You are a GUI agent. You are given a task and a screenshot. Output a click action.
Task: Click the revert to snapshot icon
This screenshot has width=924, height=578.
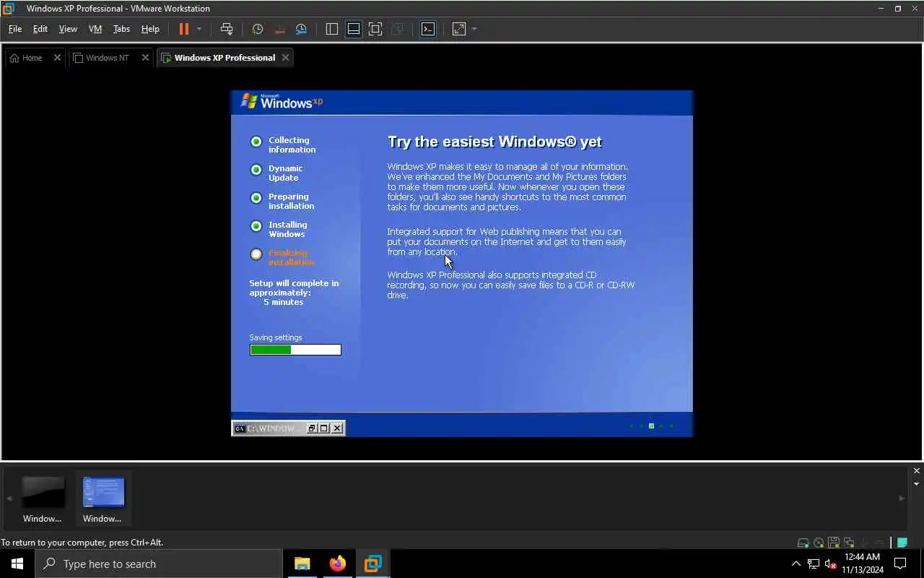[279, 29]
